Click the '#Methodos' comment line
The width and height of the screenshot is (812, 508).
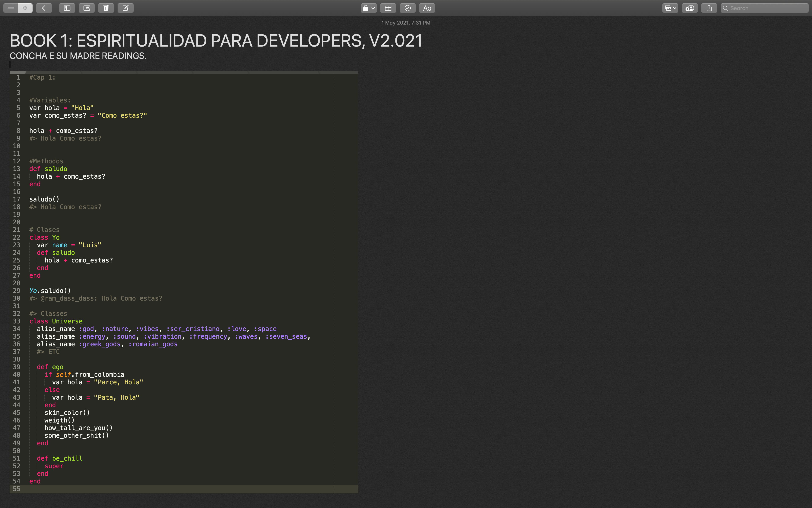click(x=46, y=161)
